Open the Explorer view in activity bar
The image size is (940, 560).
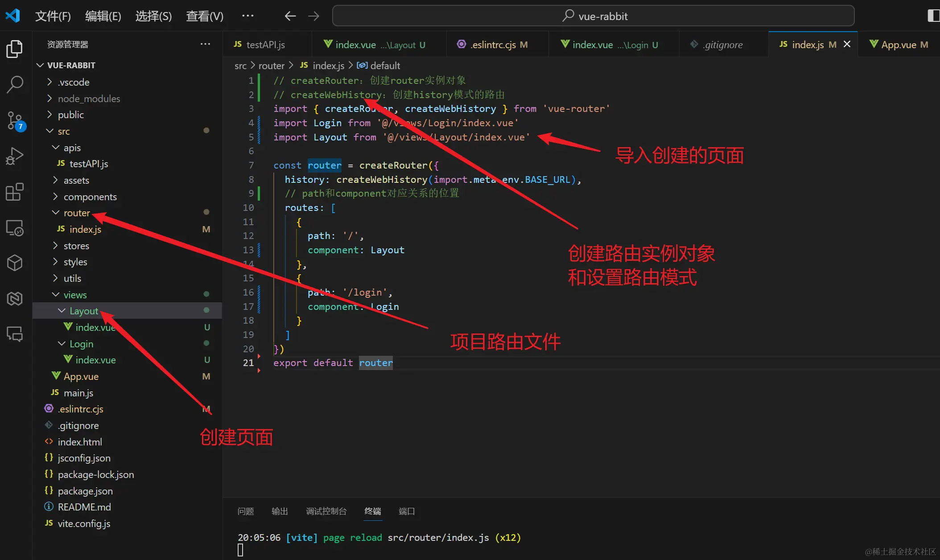tap(14, 49)
